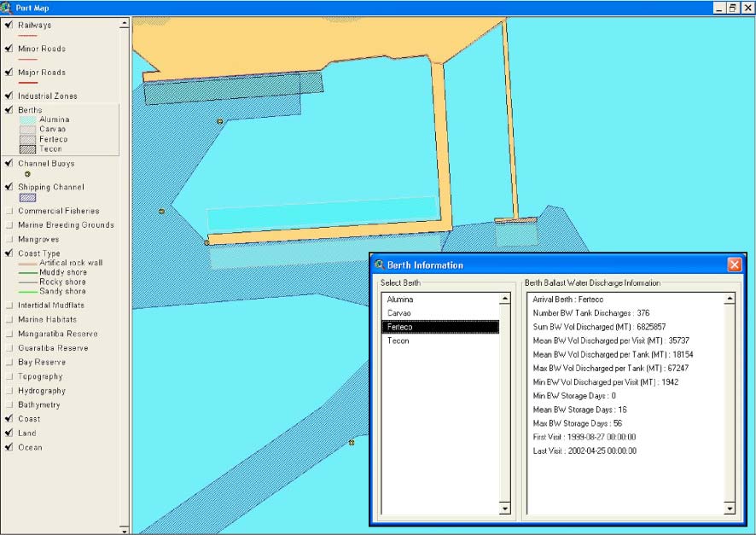Select Alumina in the berth list
This screenshot has height=535, width=756.
[400, 300]
